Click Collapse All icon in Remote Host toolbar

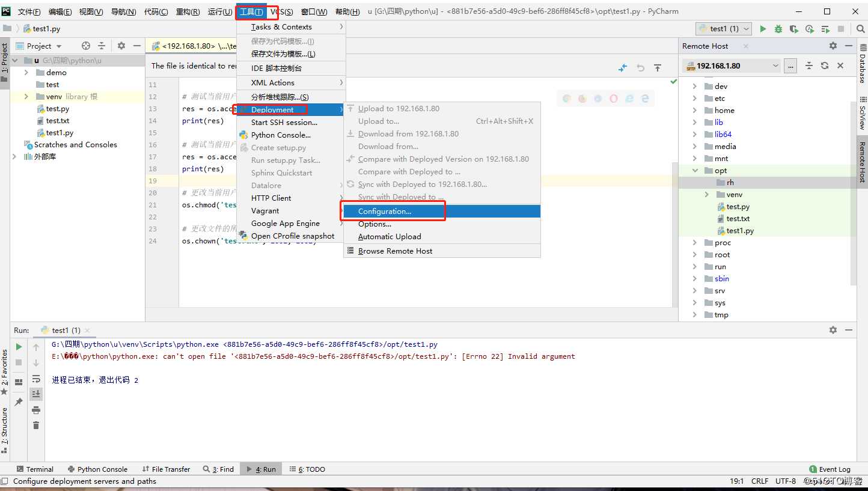(x=809, y=66)
